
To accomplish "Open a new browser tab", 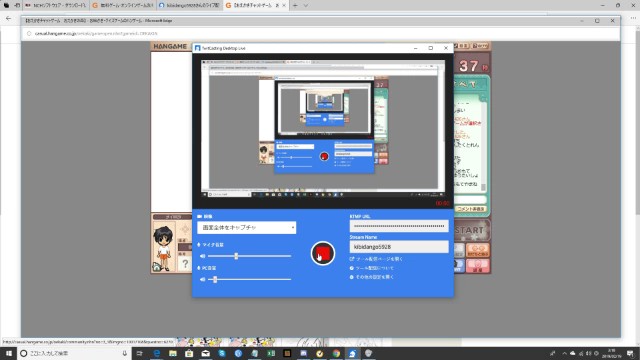I will 295,5.
